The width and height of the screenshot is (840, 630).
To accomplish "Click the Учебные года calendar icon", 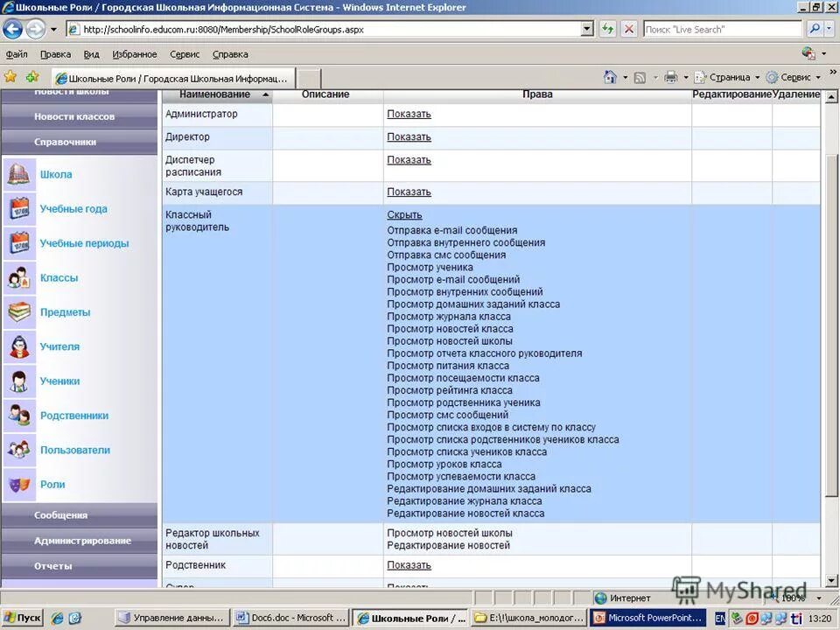I will coord(18,209).
